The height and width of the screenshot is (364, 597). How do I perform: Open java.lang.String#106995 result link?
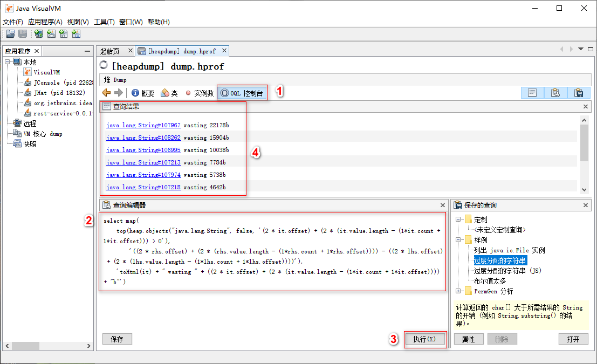pos(143,150)
